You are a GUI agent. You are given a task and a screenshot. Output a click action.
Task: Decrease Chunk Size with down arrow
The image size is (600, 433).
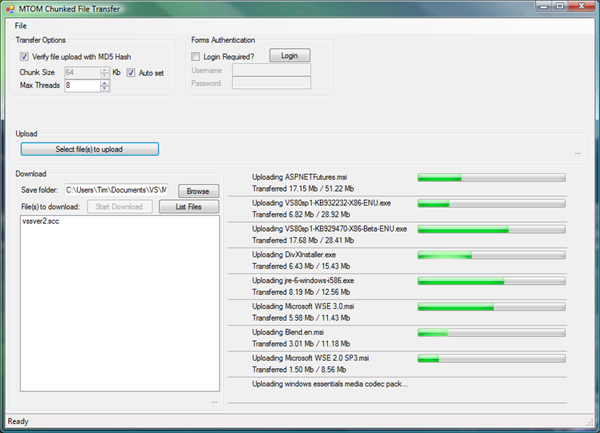(x=104, y=75)
